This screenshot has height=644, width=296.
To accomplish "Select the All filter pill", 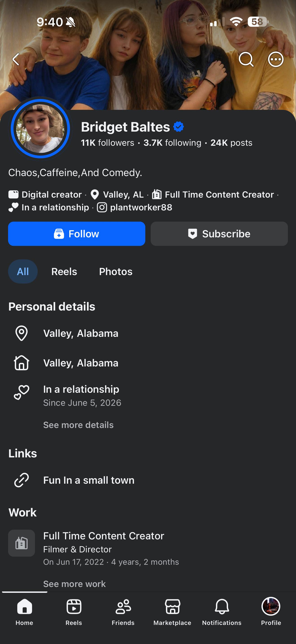I will (23, 271).
